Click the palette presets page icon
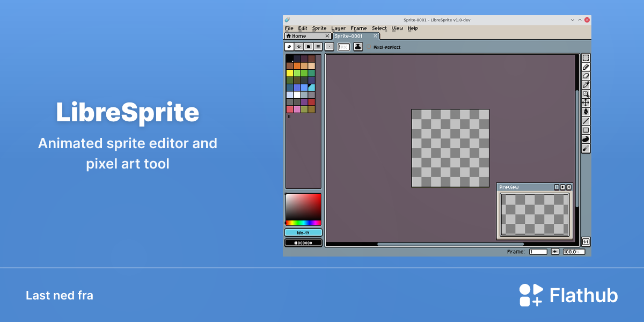644x322 pixels. tap(309, 47)
